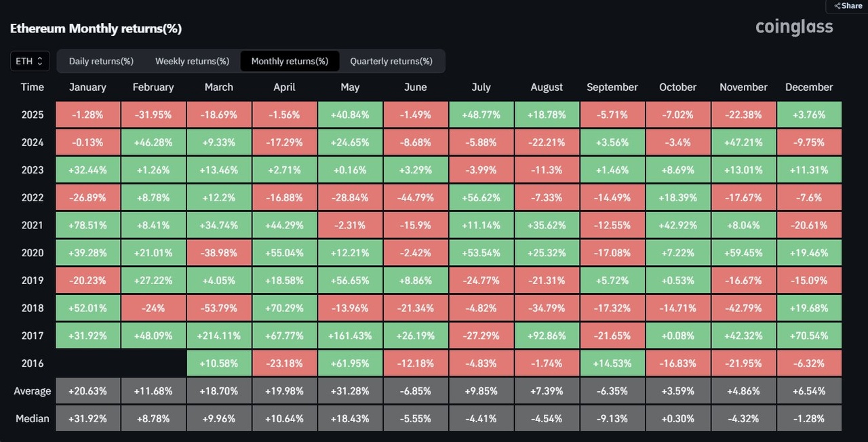Viewport: 868px width, 442px height.
Task: Click the Ethereum Monthly returns(%) title
Action: coord(96,28)
